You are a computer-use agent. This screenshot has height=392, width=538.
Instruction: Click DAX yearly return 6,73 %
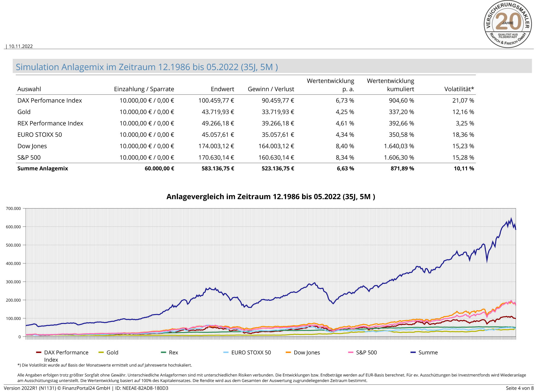click(x=345, y=100)
